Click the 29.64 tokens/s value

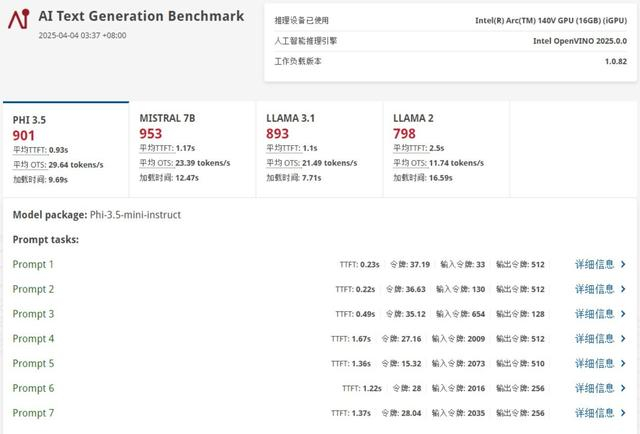tap(76, 165)
